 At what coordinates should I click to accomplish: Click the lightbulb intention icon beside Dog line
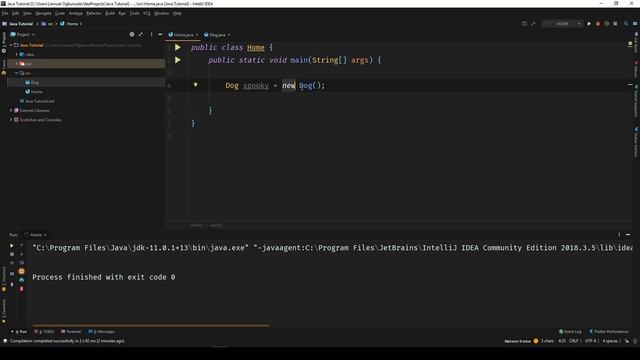[196, 85]
